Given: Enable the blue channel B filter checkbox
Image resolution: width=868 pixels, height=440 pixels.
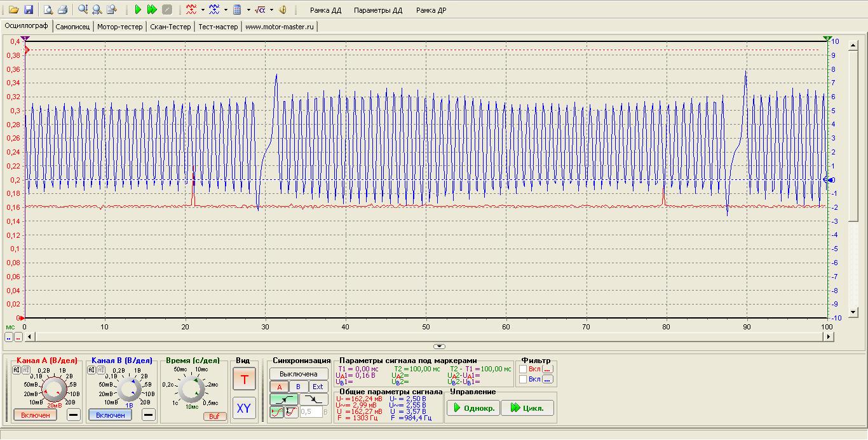Looking at the screenshot, I should click(x=523, y=380).
